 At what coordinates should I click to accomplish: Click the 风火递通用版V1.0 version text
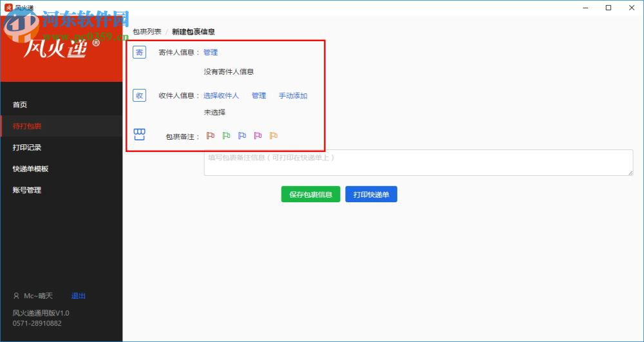point(41,313)
